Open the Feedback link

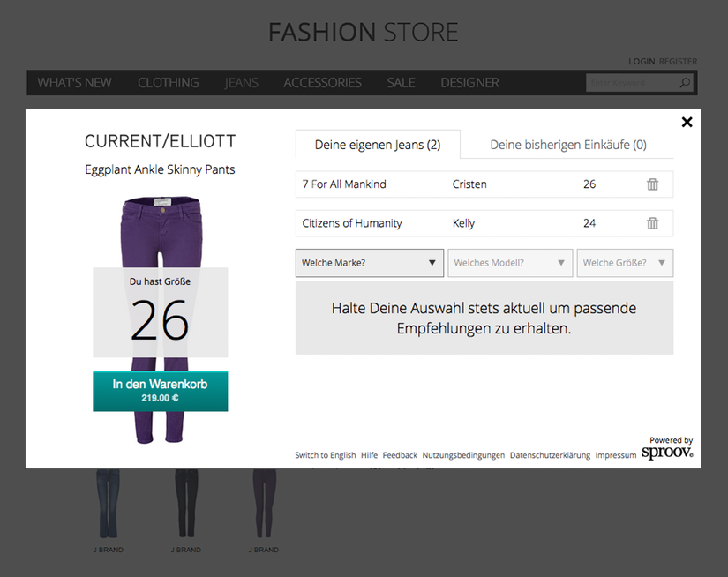(400, 455)
